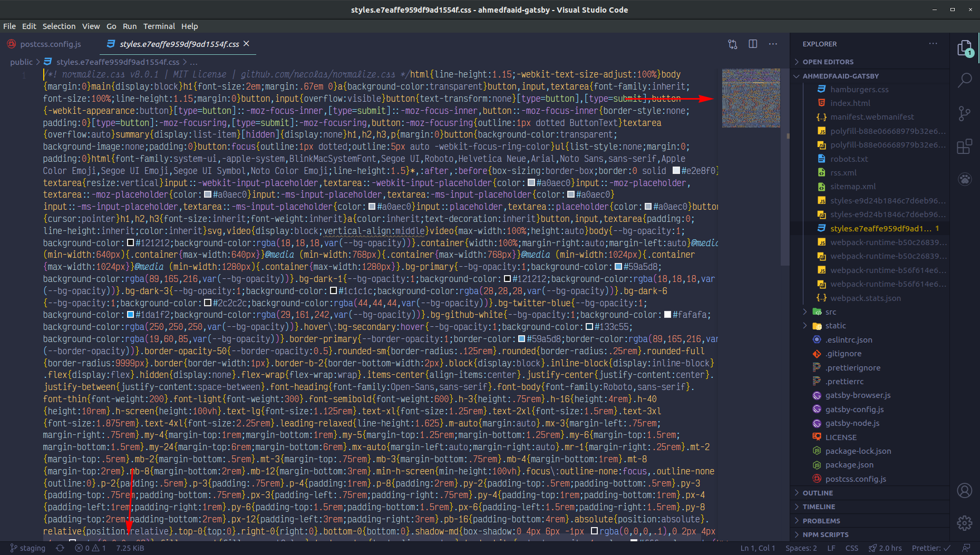Open the Extensions view

964,147
